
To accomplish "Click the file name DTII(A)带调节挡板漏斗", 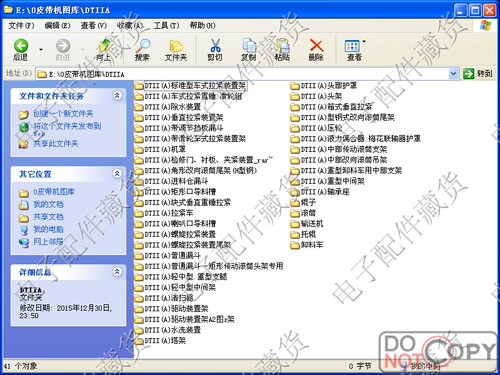I will (184, 128).
